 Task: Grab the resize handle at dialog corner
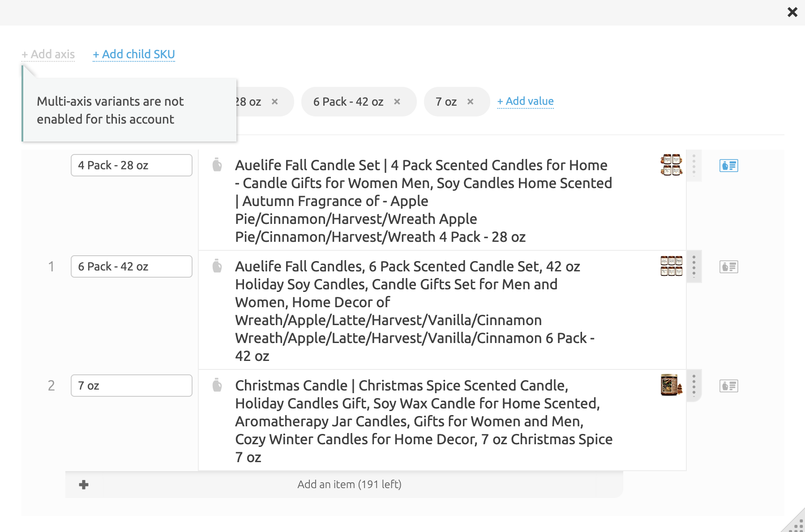click(x=795, y=522)
